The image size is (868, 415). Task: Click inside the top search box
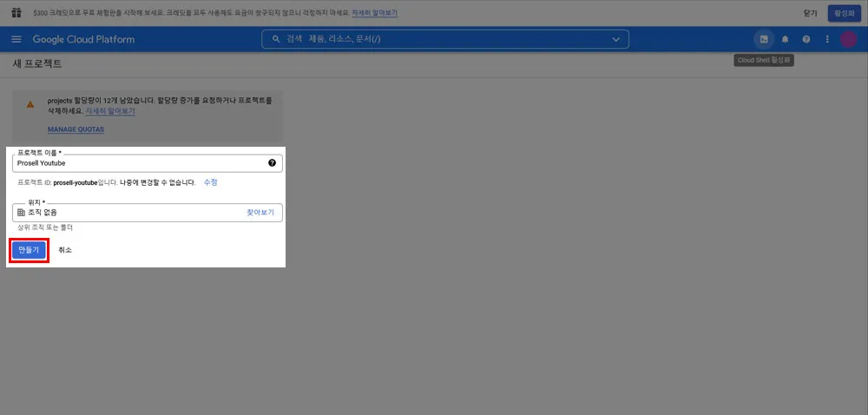click(x=445, y=39)
